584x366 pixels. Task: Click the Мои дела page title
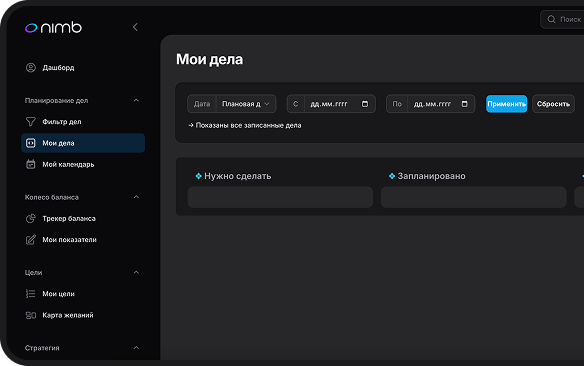[x=210, y=60]
